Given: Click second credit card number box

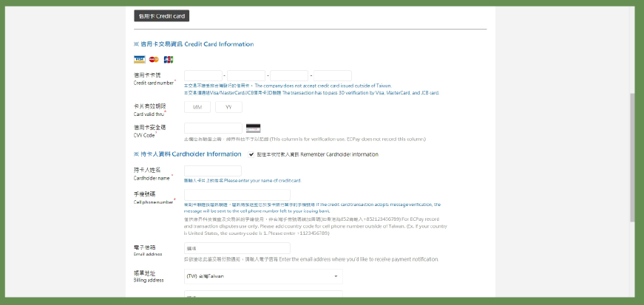Looking at the screenshot, I should pos(246,75).
